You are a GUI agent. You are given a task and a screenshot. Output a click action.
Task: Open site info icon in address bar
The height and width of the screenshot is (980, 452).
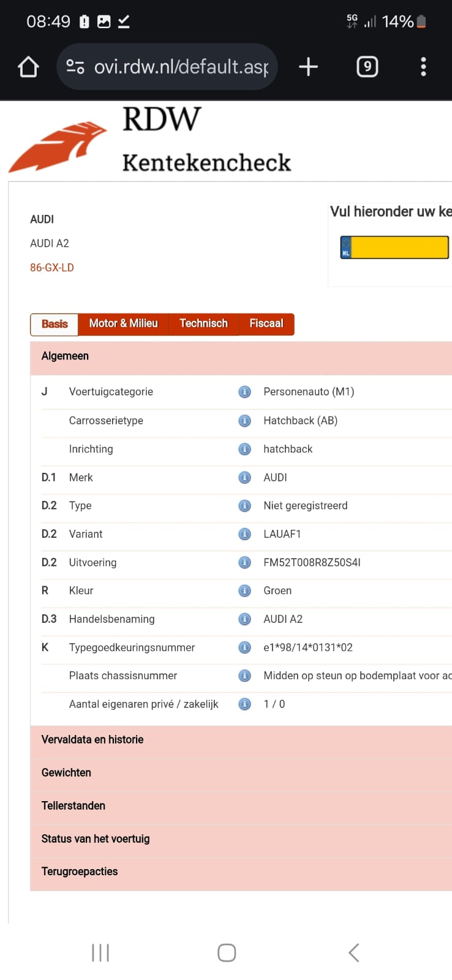coord(75,66)
